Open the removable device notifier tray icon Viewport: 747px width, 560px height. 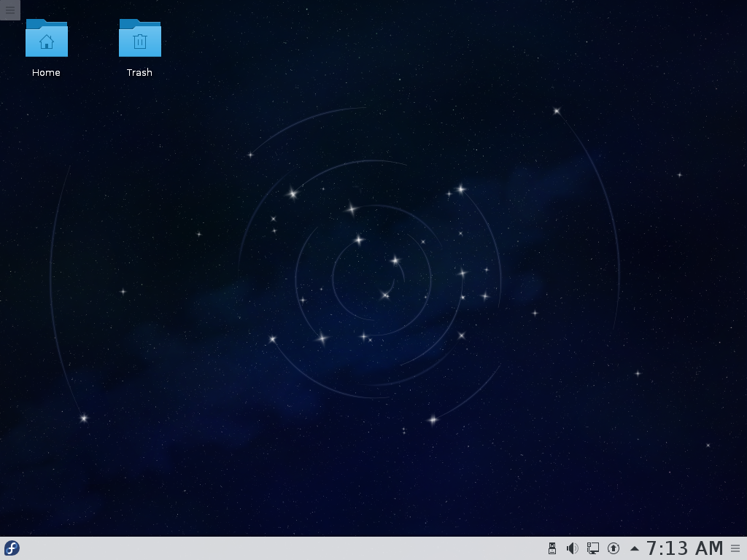pos(552,548)
